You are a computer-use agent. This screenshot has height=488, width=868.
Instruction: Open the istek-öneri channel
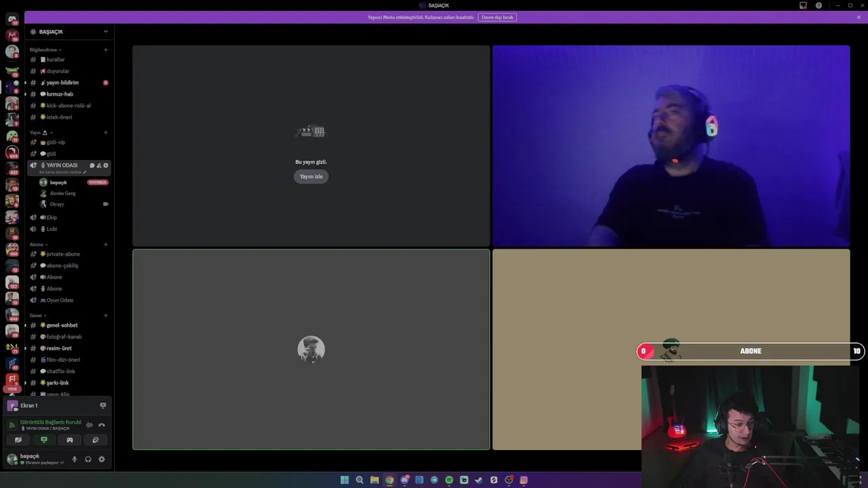[x=68, y=117]
